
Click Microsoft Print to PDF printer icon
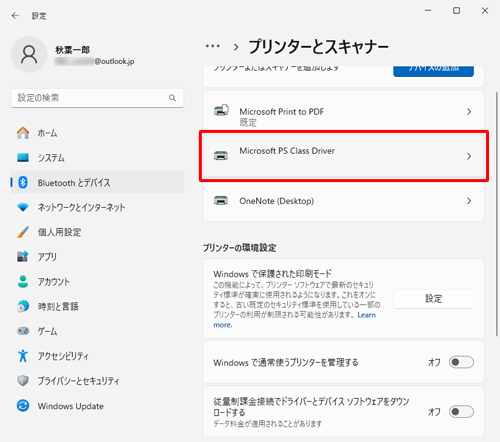[221, 110]
